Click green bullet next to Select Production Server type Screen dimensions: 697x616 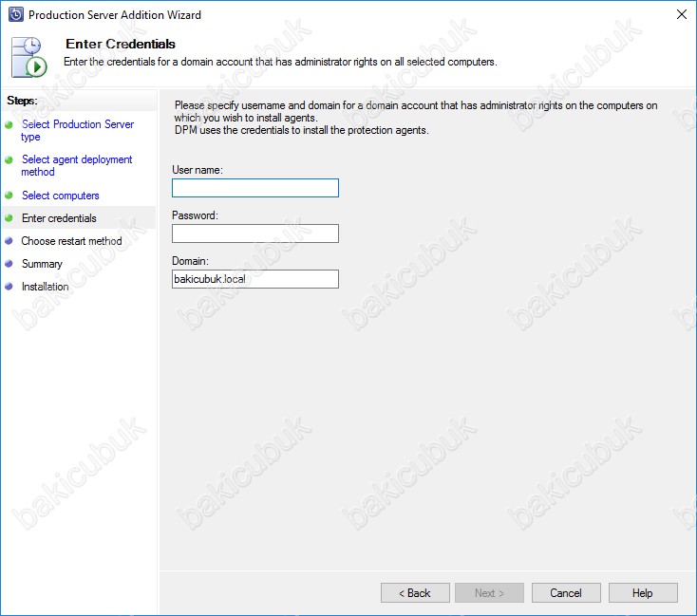(x=9, y=125)
